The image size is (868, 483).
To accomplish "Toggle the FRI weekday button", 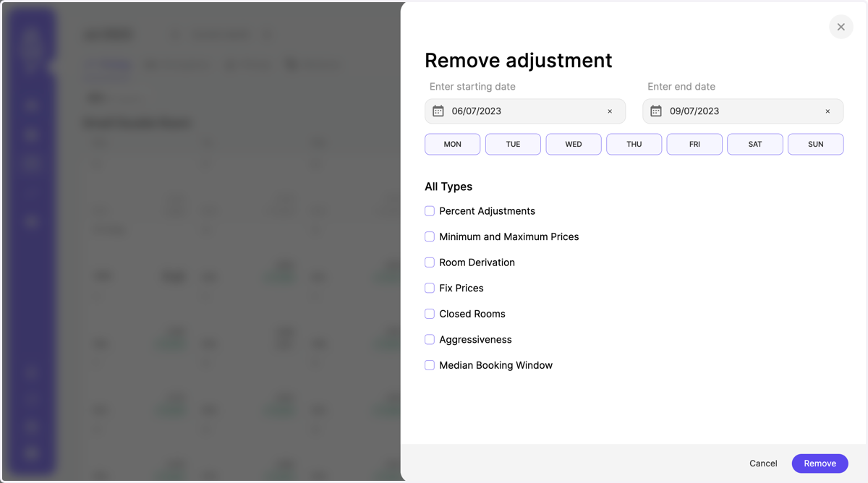I will [694, 144].
